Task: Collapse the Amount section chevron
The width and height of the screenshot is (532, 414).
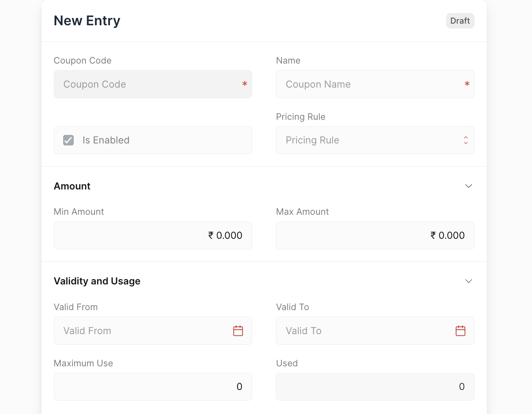Action: (469, 186)
